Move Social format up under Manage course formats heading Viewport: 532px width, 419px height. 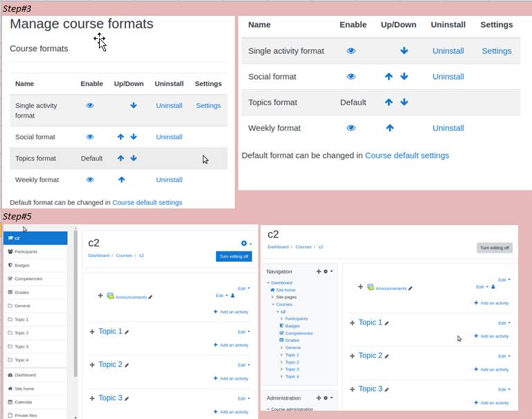[121, 137]
